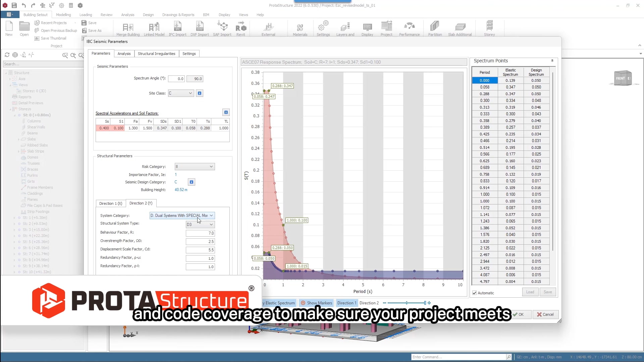Click the Load spectrum points button
The height and width of the screenshot is (362, 644).
530,292
